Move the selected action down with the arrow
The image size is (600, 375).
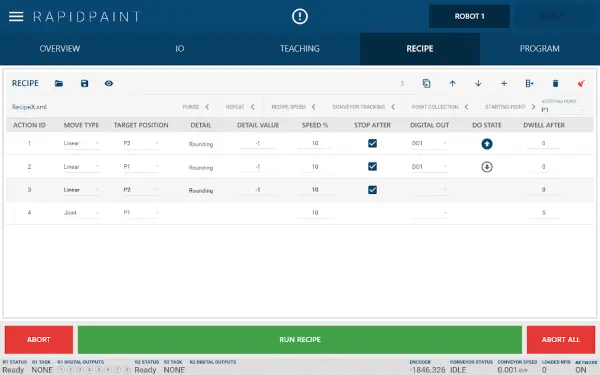478,83
